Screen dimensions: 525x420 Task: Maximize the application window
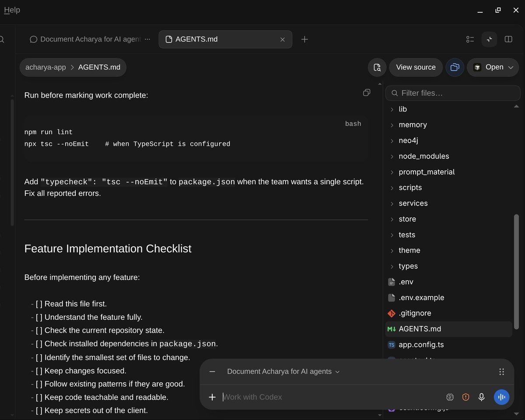point(498,10)
